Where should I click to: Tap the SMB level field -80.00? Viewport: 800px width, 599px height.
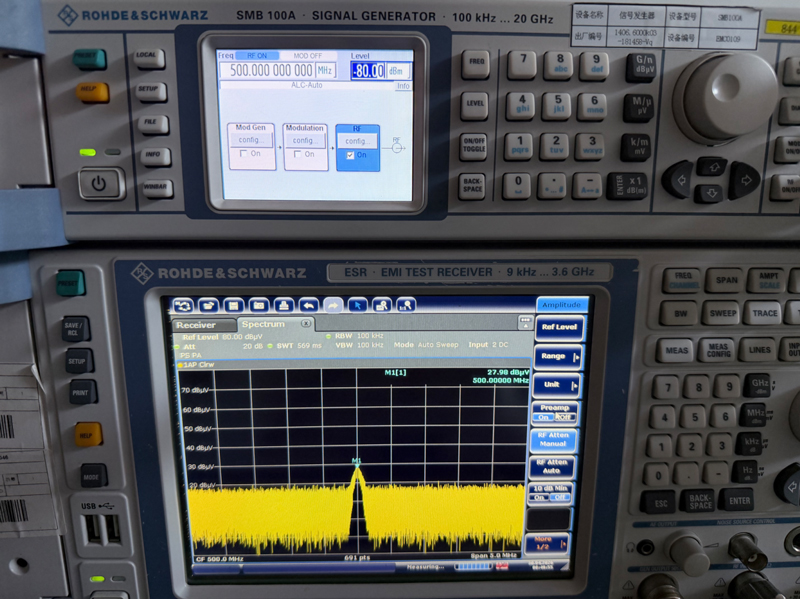(x=368, y=71)
